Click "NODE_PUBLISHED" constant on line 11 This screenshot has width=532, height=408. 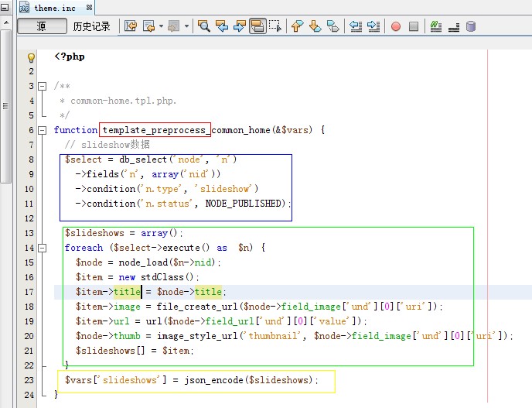[x=243, y=204]
